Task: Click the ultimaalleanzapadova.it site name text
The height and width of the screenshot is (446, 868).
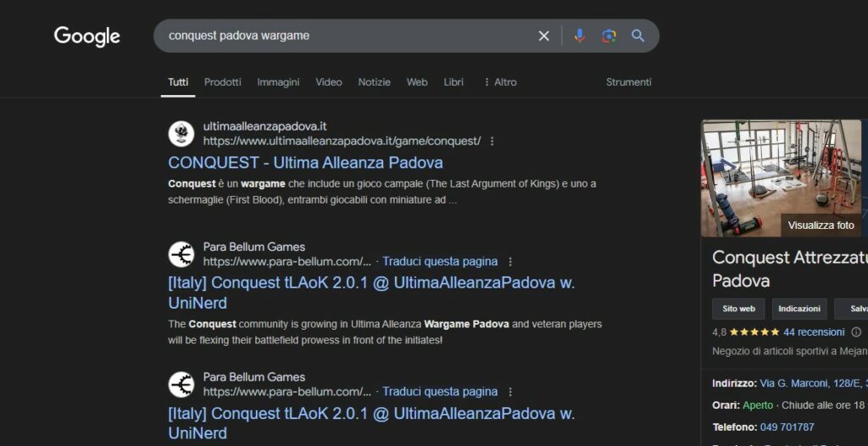Action: point(265,126)
